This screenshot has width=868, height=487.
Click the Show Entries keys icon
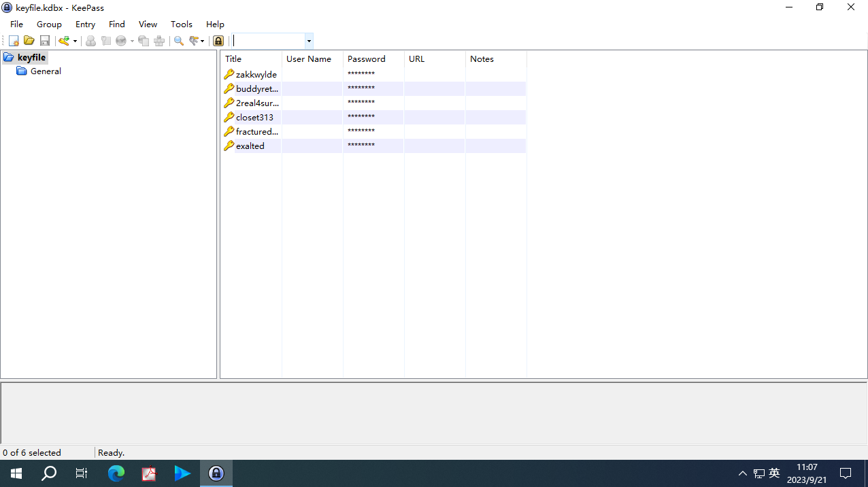(x=195, y=41)
